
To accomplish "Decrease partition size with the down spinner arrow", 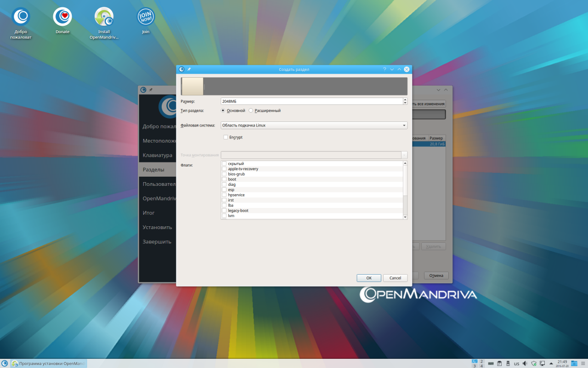I will [x=405, y=103].
